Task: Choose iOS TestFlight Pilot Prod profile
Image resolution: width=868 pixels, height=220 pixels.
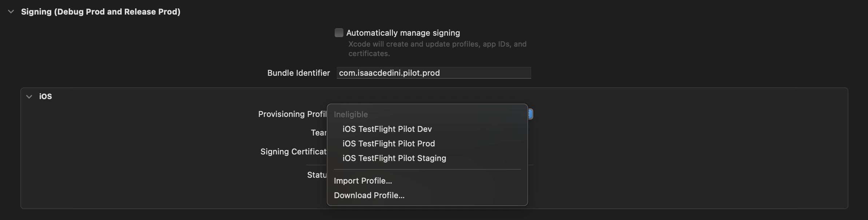Action: click(x=389, y=144)
